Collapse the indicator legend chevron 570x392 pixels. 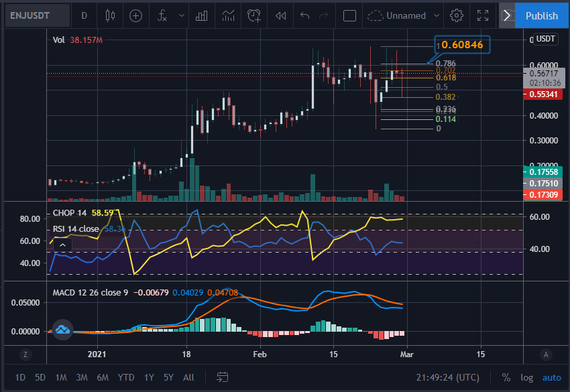tap(62, 245)
